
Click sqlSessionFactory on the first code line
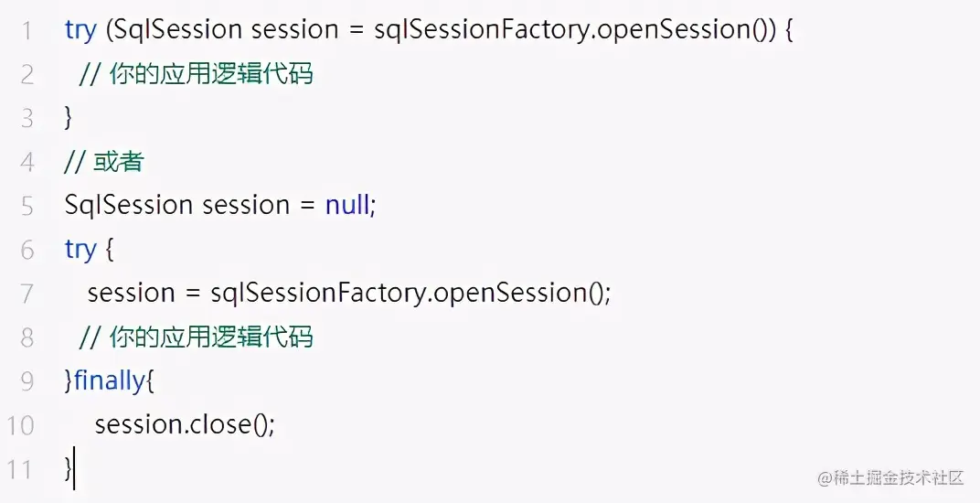484,30
